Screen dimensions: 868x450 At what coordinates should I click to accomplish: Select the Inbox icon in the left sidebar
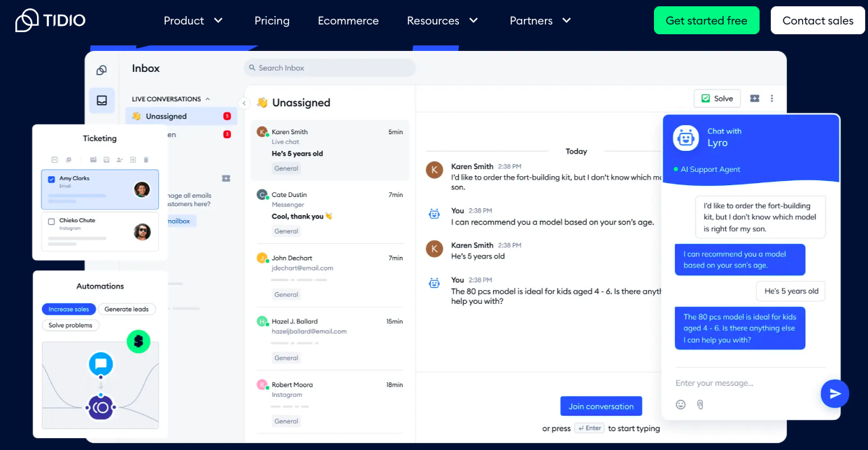point(102,101)
